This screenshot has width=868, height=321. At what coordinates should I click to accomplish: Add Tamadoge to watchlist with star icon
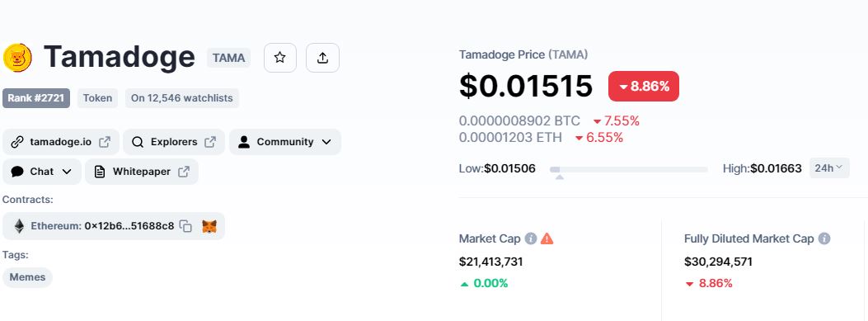[280, 58]
